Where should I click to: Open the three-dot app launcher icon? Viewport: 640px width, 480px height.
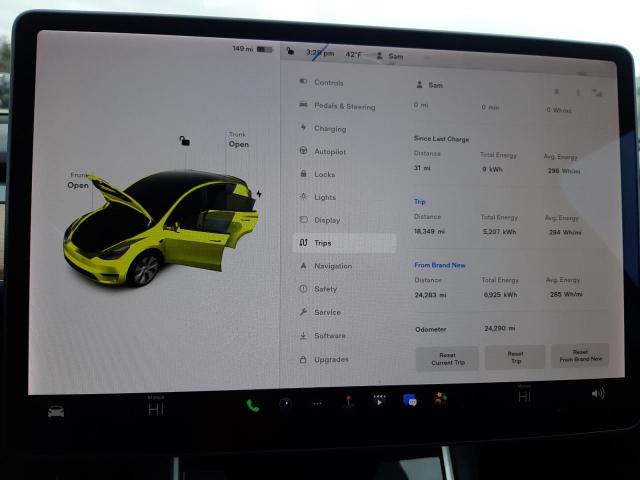pyautogui.click(x=317, y=404)
